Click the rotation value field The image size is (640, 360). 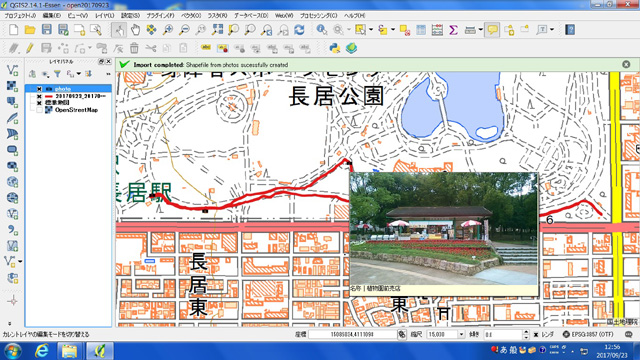pos(503,334)
